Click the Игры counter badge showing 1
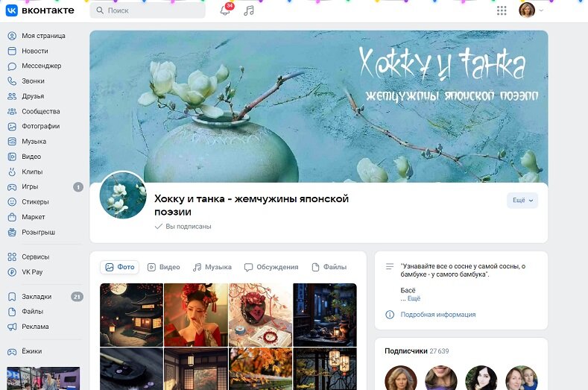 (x=78, y=187)
